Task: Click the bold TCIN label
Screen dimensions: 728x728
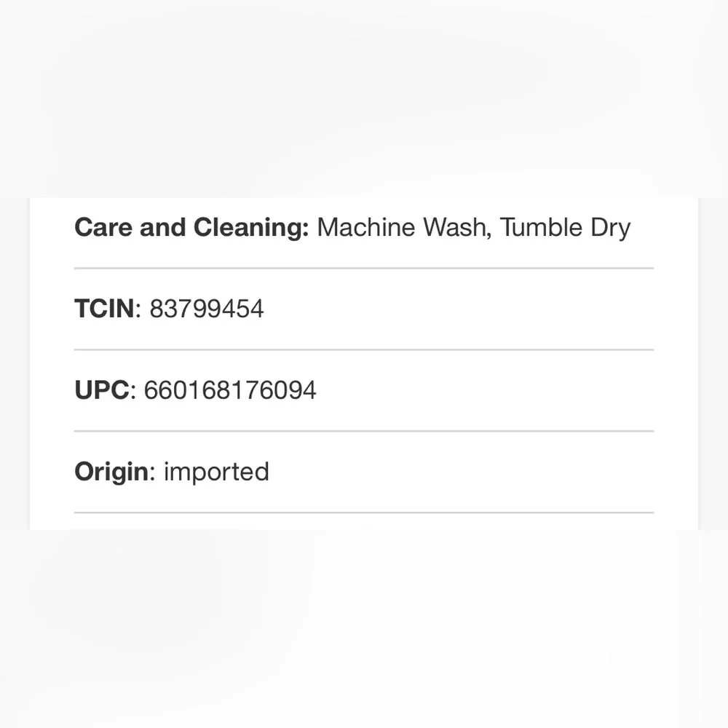Action: coord(104,308)
